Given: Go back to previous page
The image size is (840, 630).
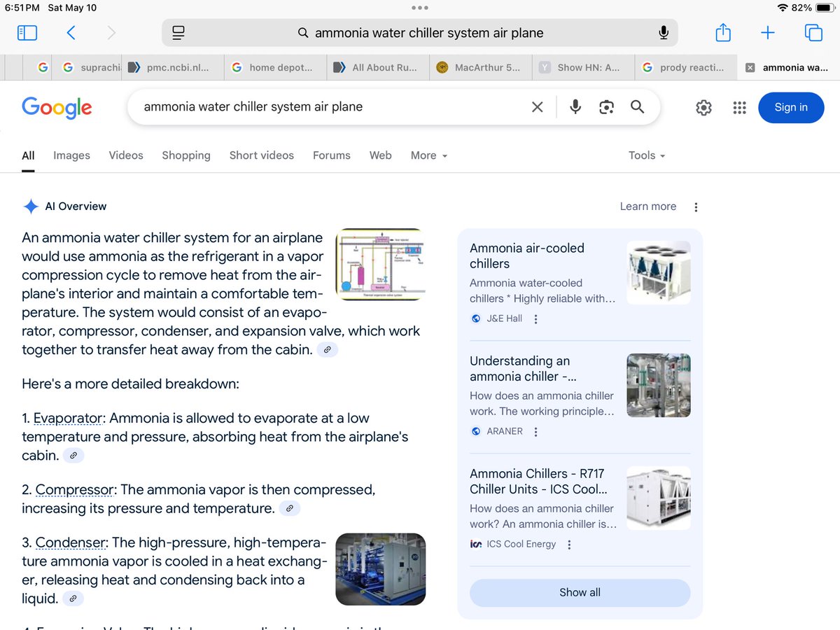Looking at the screenshot, I should click(71, 33).
